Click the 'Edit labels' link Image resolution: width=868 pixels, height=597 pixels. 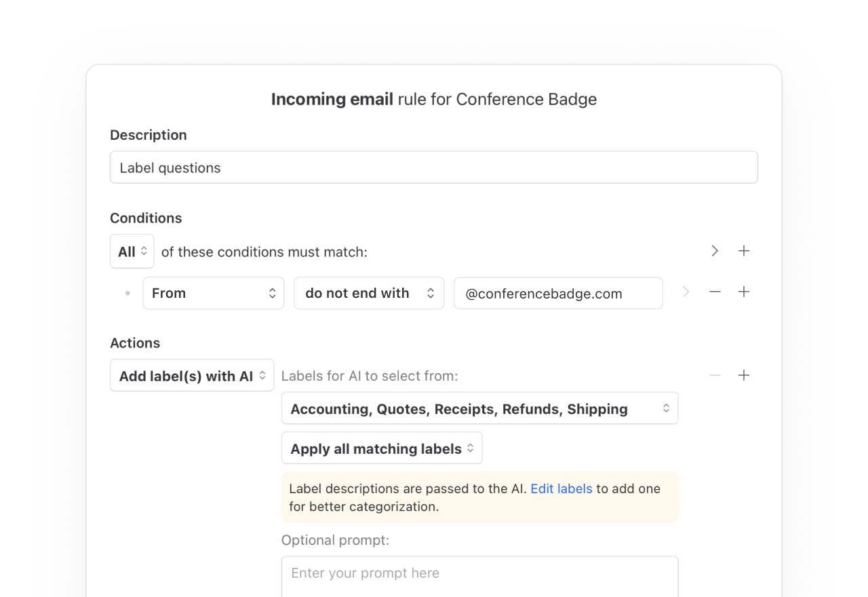[561, 488]
